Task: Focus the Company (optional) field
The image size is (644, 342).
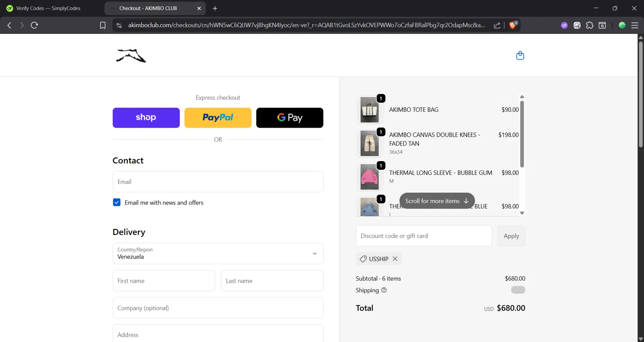Action: pyautogui.click(x=218, y=308)
